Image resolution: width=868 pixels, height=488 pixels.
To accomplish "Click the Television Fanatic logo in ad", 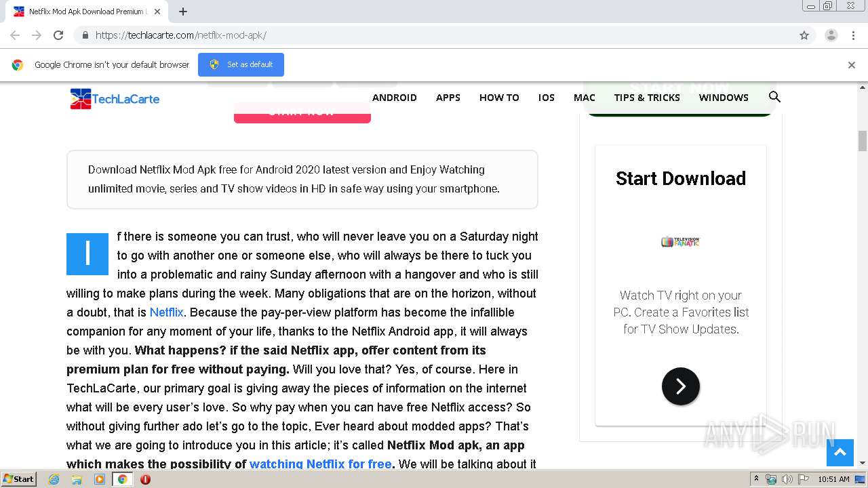I will click(681, 241).
